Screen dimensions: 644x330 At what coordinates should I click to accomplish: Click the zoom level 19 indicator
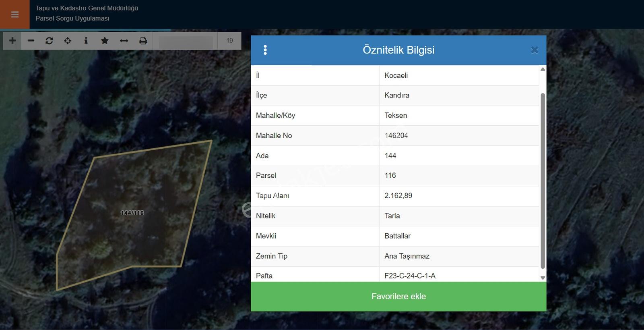(229, 41)
